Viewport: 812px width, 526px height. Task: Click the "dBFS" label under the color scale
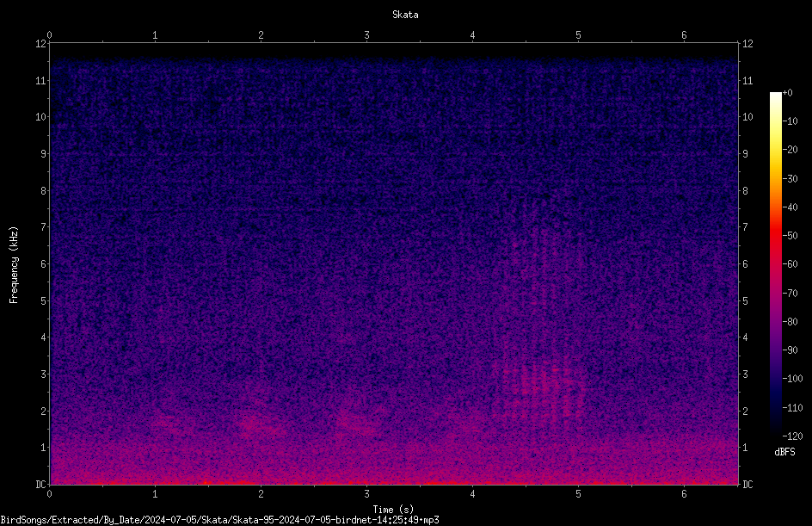pyautogui.click(x=784, y=452)
